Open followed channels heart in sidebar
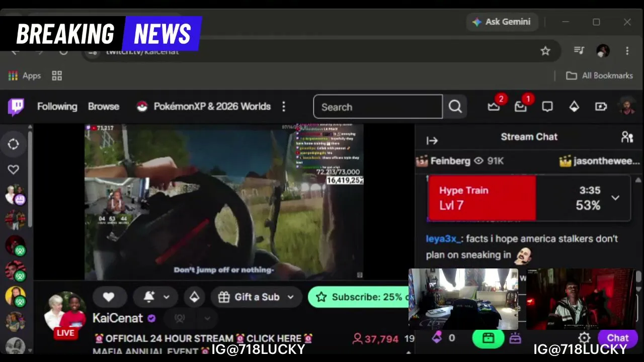The height and width of the screenshot is (362, 644). coord(14,170)
